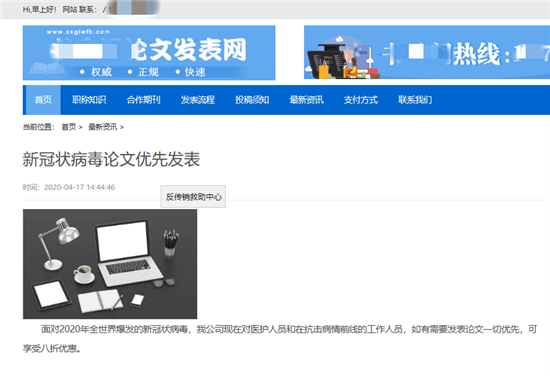Open 投稿须知 in the blue navbar

click(252, 100)
